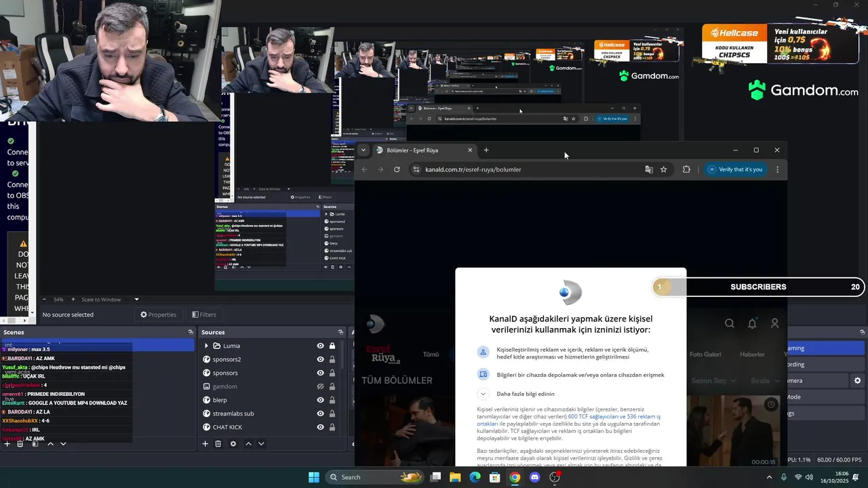Open Chrome three-dot menu
868x488 pixels.
[777, 169]
